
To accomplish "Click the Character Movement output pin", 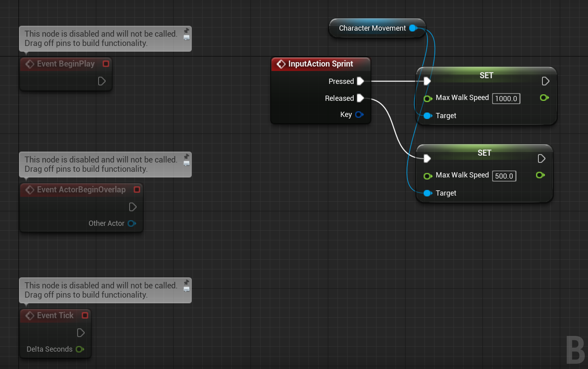I will click(x=412, y=28).
